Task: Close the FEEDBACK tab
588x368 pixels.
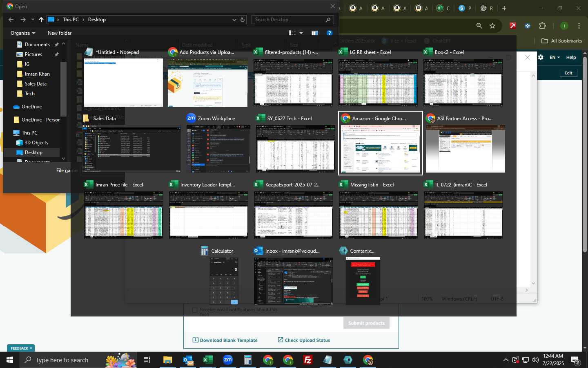Action: tap(31, 348)
